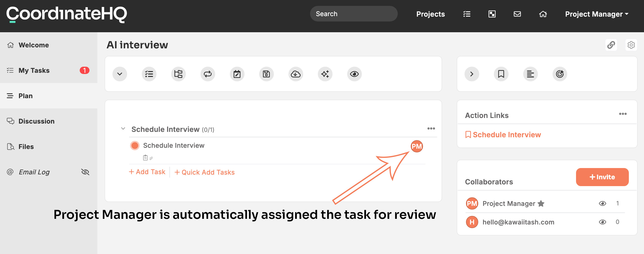
Task: Click the AI sparkle toolbar icon
Action: (325, 74)
